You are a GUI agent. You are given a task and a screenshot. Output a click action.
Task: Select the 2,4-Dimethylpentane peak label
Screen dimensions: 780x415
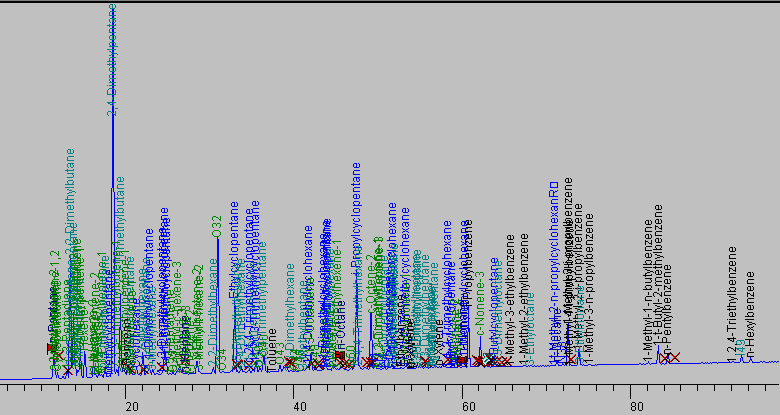point(112,60)
